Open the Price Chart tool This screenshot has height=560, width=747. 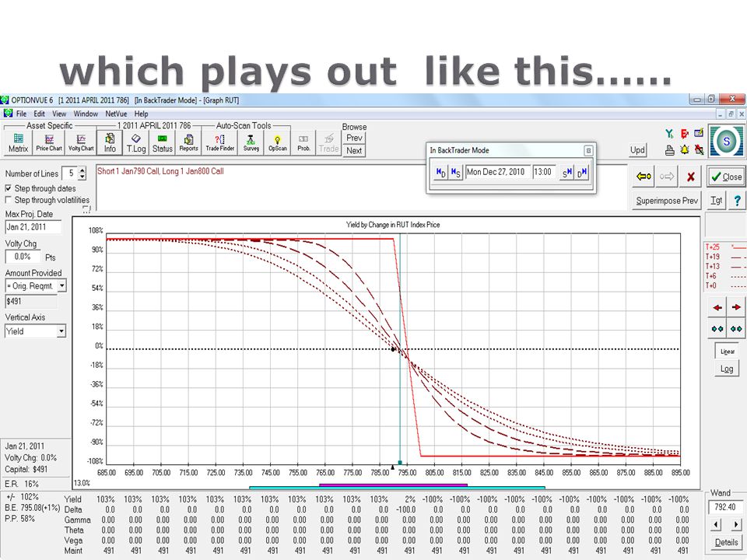49,143
